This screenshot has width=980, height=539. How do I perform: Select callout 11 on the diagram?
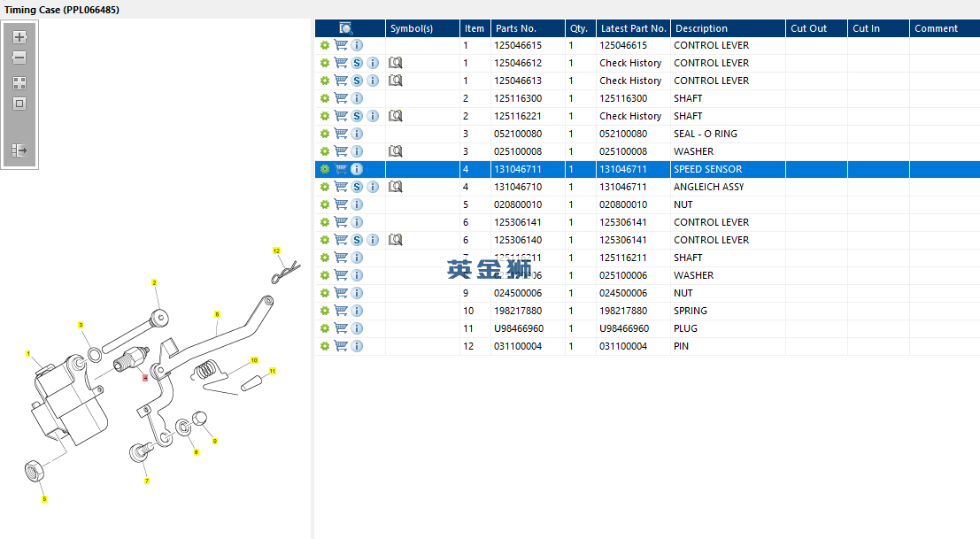[x=272, y=371]
